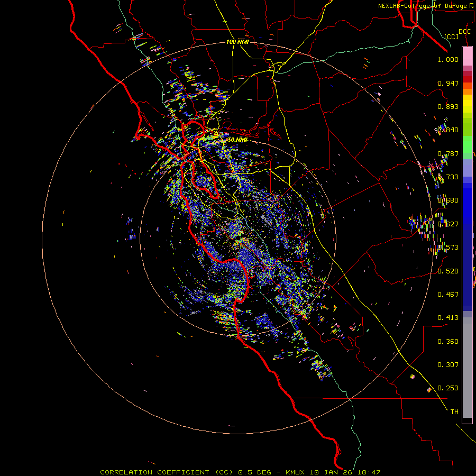Image resolution: width=476 pixels, height=476 pixels.
Task: Select the 0.253 legend value
Action: pos(448,388)
